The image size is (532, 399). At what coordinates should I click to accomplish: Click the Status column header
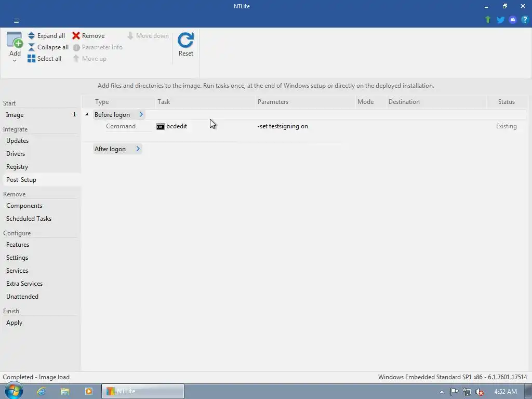(506, 102)
